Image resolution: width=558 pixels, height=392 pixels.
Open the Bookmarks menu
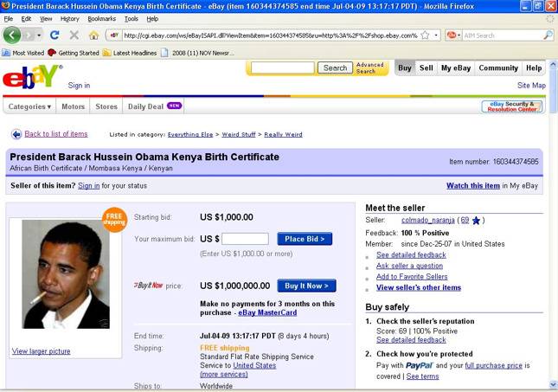101,18
